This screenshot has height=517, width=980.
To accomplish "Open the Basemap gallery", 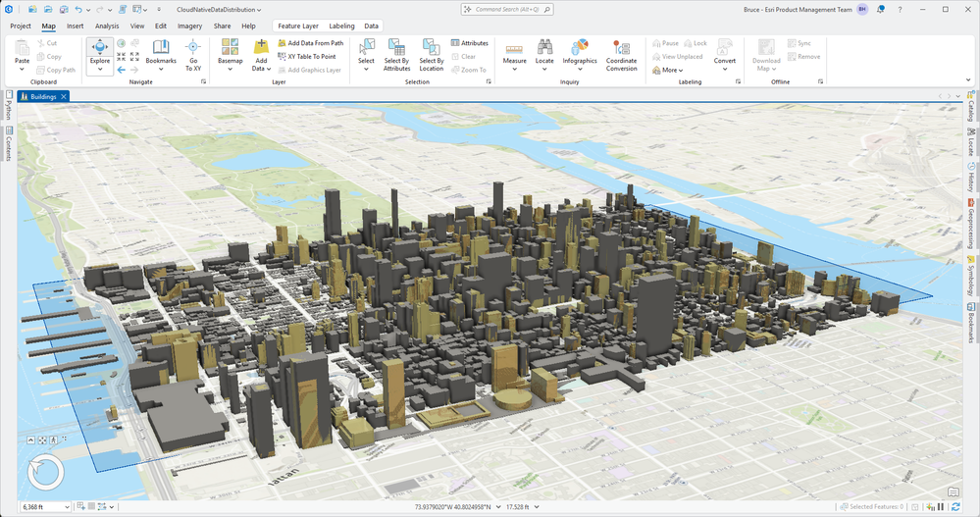I will (x=230, y=55).
